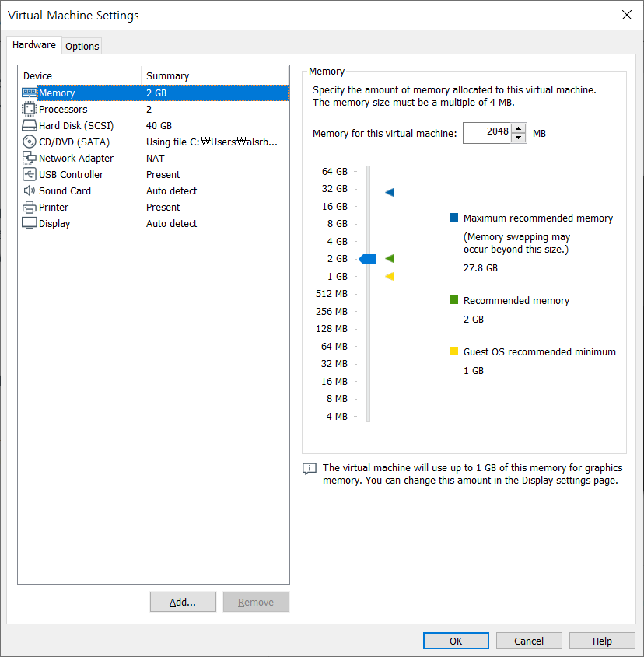Click the 'Maximum recommended memory' legend text
Viewport: 644px width, 657px height.
pos(538,218)
